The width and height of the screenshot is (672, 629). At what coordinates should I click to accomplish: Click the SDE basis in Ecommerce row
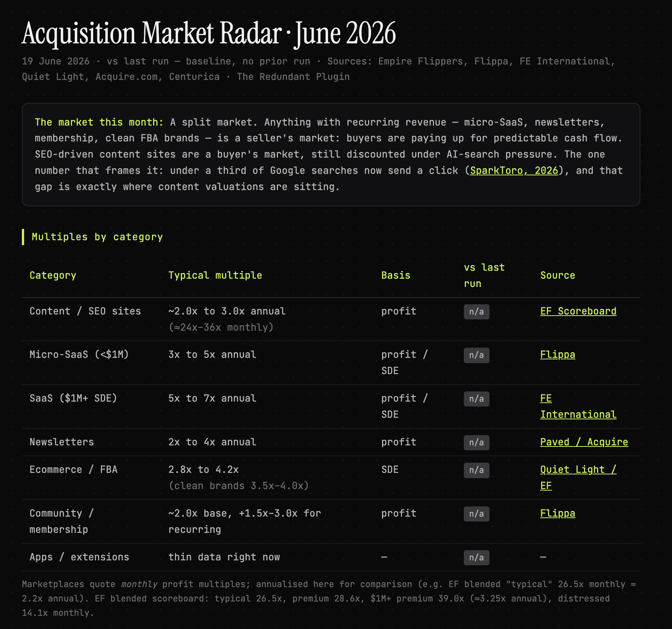click(x=390, y=469)
